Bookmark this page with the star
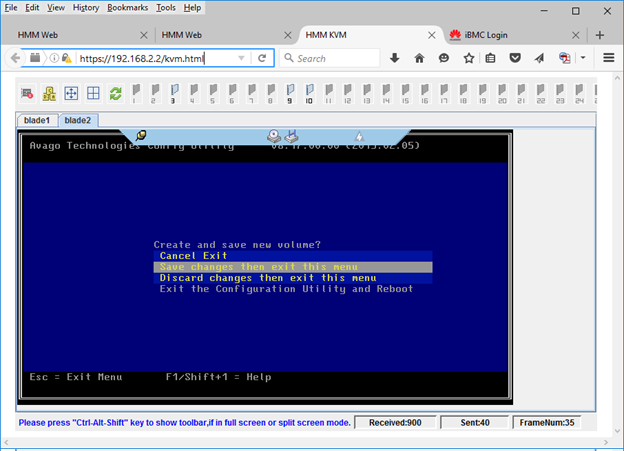 pos(469,58)
